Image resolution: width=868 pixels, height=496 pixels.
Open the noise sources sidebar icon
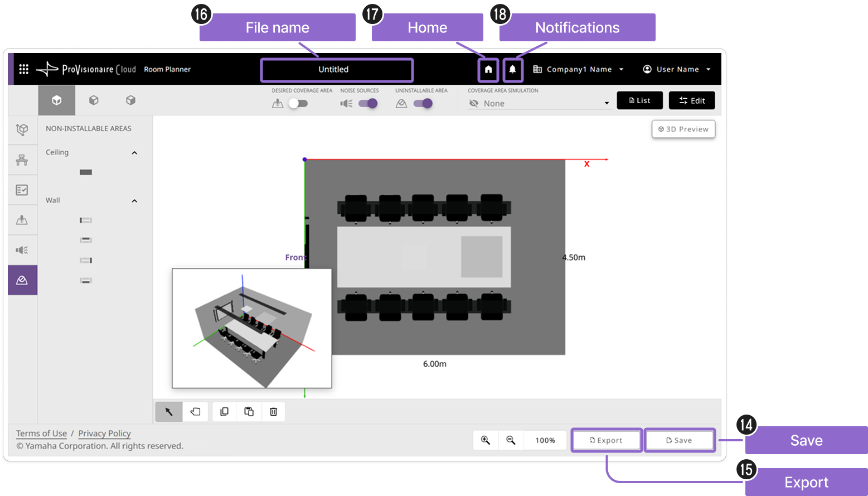[x=22, y=250]
